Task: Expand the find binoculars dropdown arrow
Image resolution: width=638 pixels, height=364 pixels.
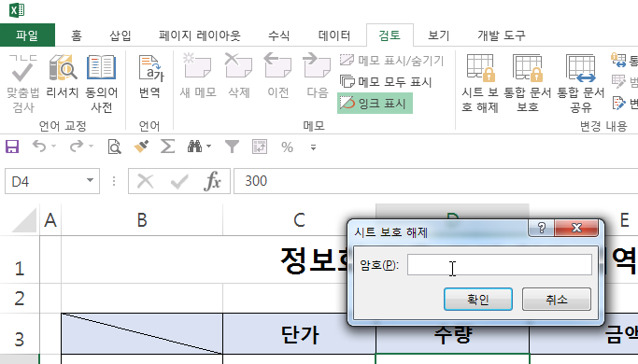Action: click(208, 146)
